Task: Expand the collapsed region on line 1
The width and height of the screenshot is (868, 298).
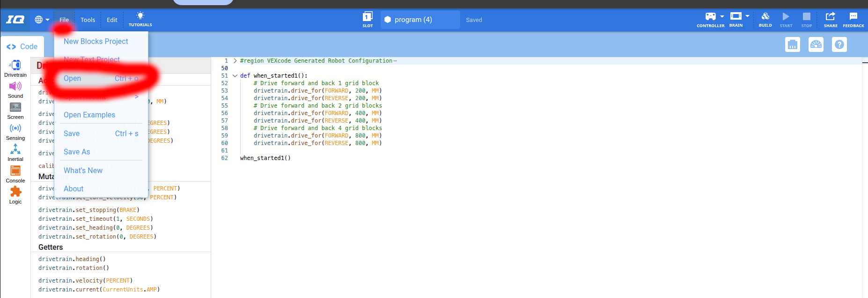Action: [235, 61]
